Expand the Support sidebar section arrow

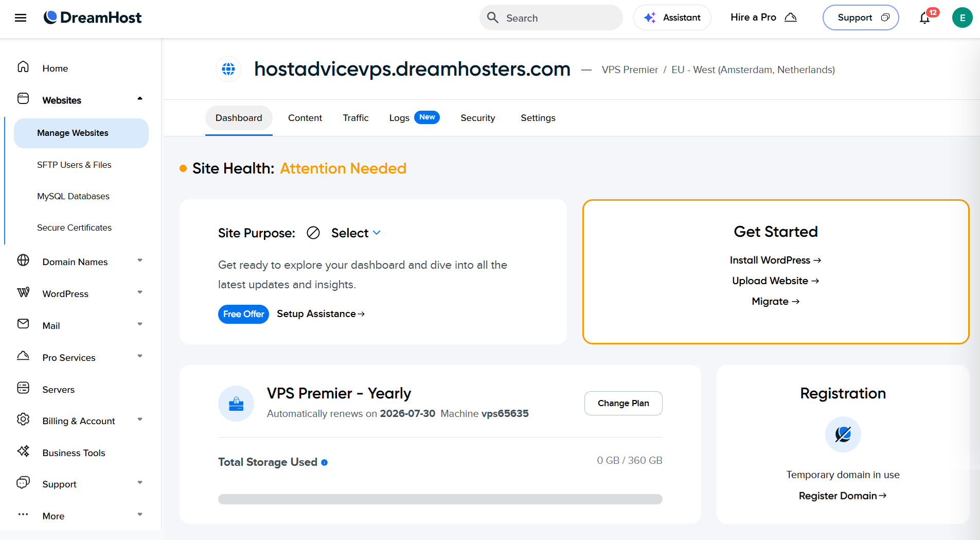[x=140, y=482]
